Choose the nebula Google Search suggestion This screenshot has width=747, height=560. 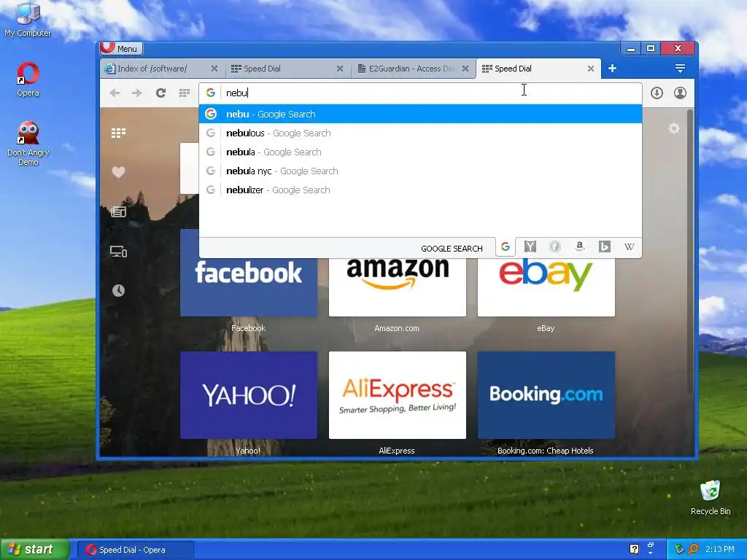point(420,152)
